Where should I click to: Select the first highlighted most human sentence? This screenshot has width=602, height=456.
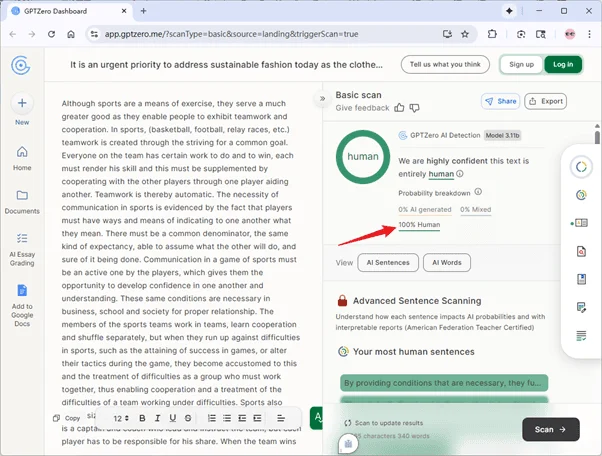coord(444,383)
